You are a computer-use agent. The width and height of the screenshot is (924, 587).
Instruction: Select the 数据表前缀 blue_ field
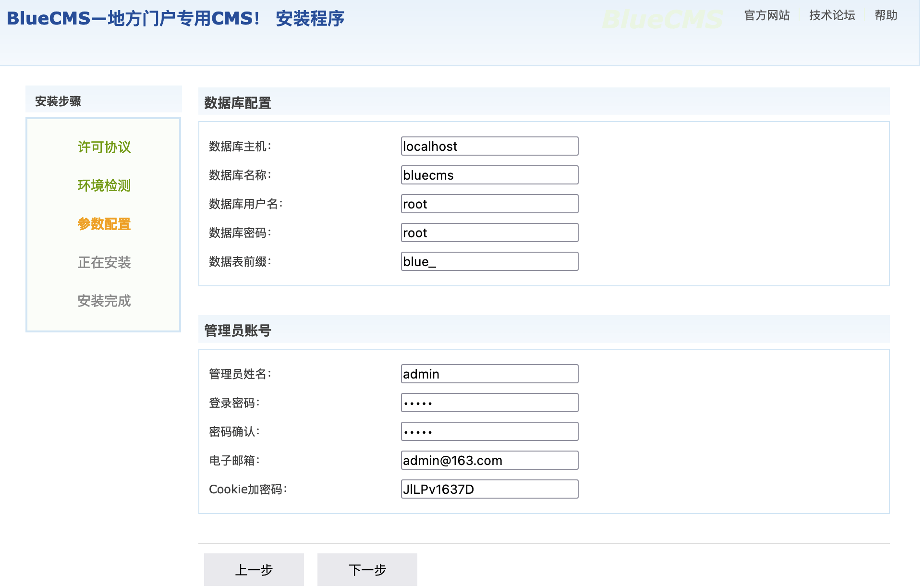coord(489,261)
